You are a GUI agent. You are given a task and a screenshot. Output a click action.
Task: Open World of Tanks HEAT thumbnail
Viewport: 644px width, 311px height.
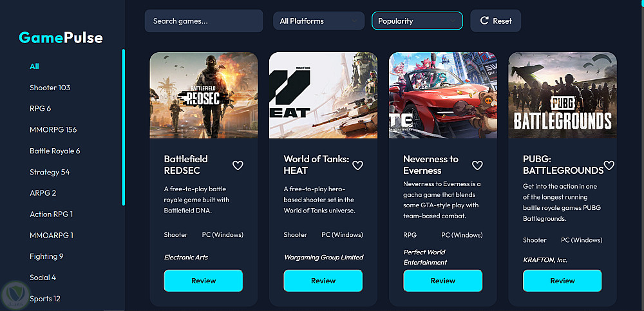pyautogui.click(x=323, y=95)
